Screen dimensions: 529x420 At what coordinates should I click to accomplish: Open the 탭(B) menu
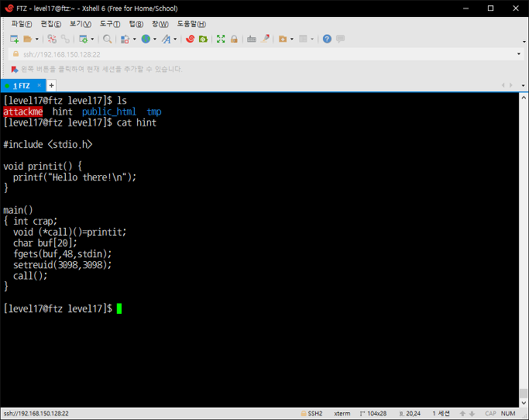click(x=136, y=24)
